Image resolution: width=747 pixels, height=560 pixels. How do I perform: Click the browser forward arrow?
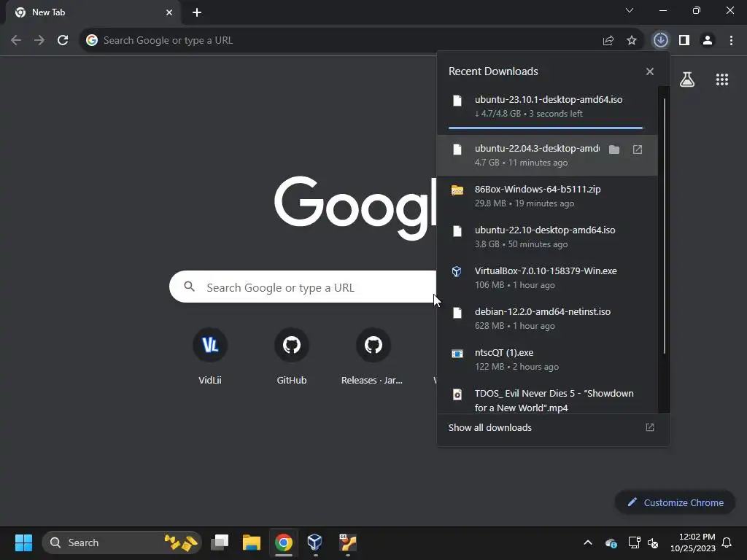click(x=39, y=41)
